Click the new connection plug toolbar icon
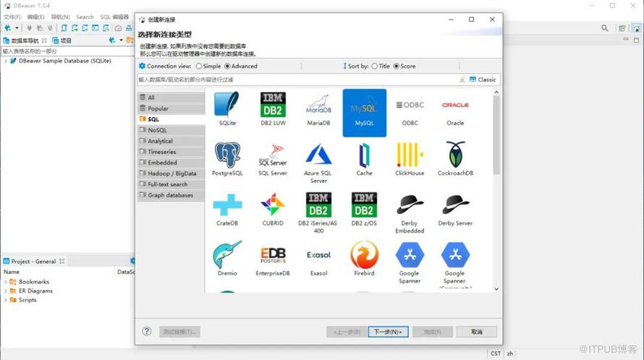This screenshot has height=360, width=644. 8,28
